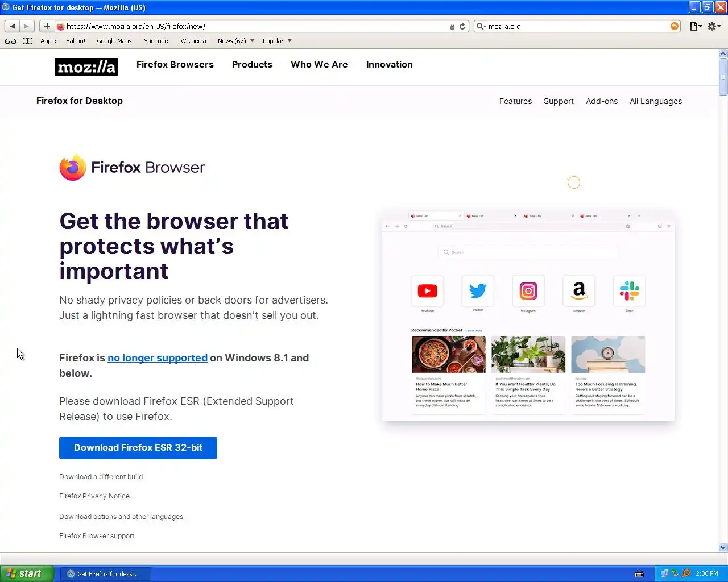Open the Firefox Browser support link
This screenshot has height=582, width=728.
tap(97, 536)
